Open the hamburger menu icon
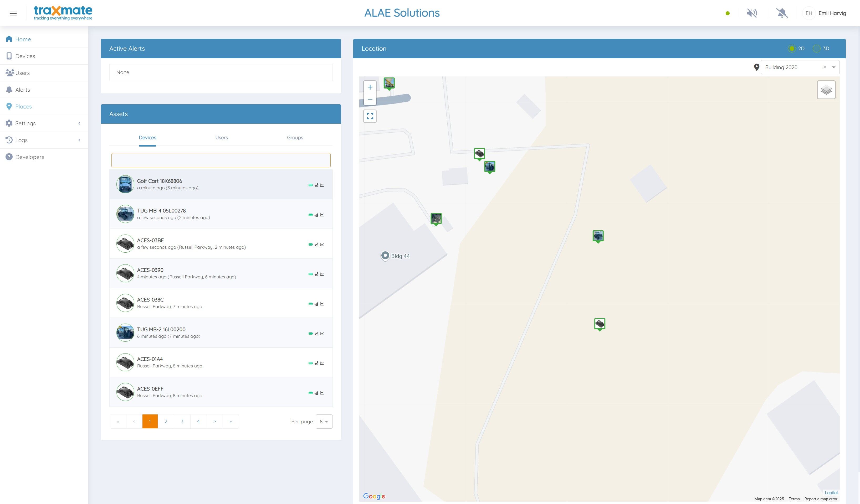The image size is (860, 504). [x=13, y=13]
